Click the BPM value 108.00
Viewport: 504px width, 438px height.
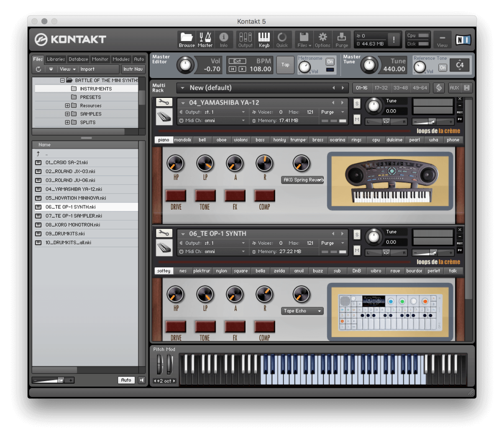261,69
